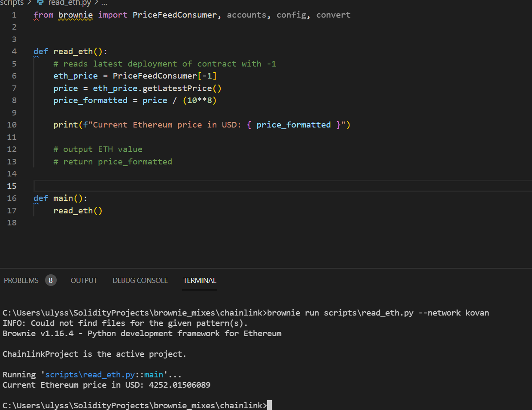Viewport: 532px width, 410px height.
Task: Click line number 16 beside def main
Action: [x=12, y=198]
